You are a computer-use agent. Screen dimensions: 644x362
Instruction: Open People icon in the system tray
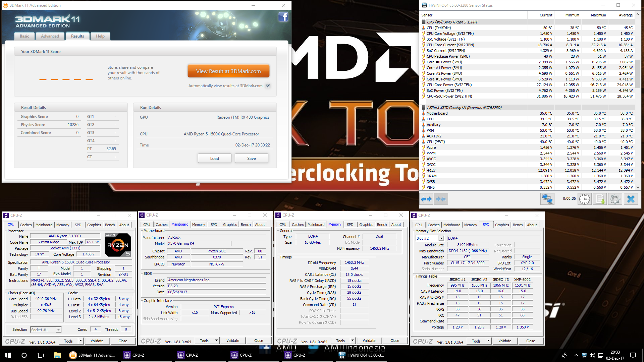tap(564, 355)
